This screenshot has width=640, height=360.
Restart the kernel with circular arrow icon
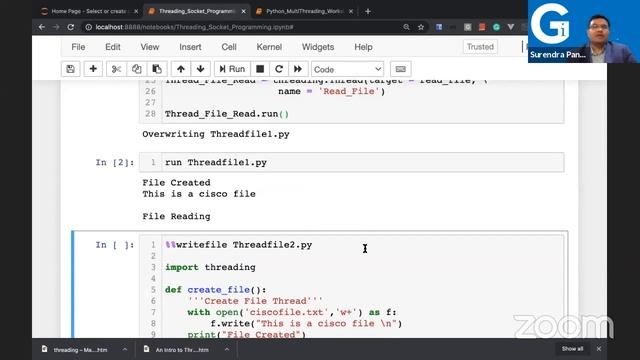(279, 69)
